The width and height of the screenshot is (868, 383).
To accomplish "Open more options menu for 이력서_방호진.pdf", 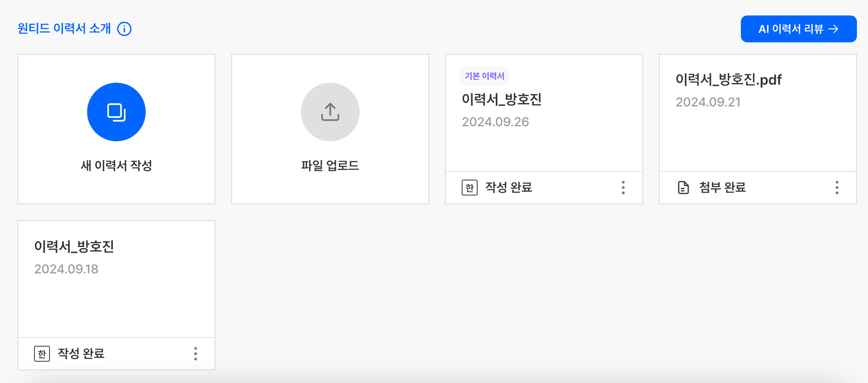I will point(837,188).
